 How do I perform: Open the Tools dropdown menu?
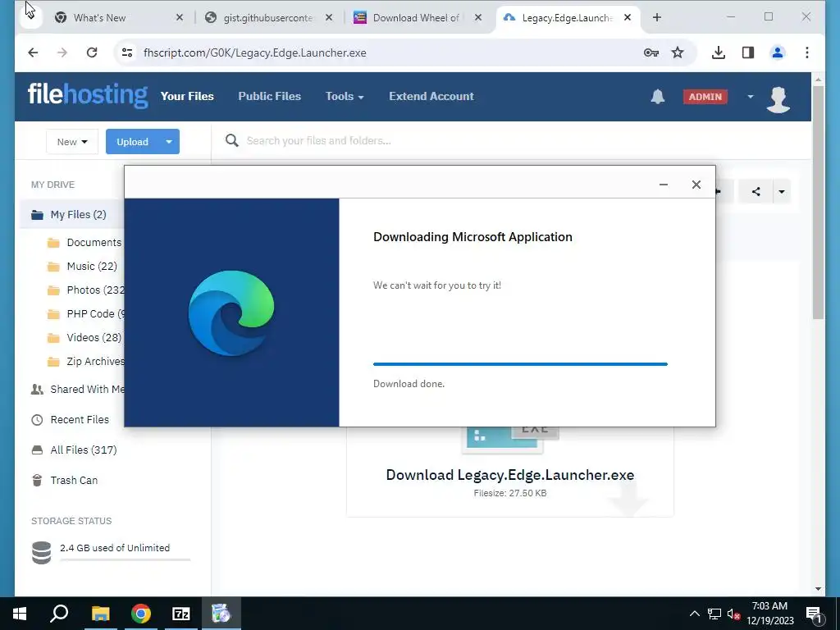(345, 97)
